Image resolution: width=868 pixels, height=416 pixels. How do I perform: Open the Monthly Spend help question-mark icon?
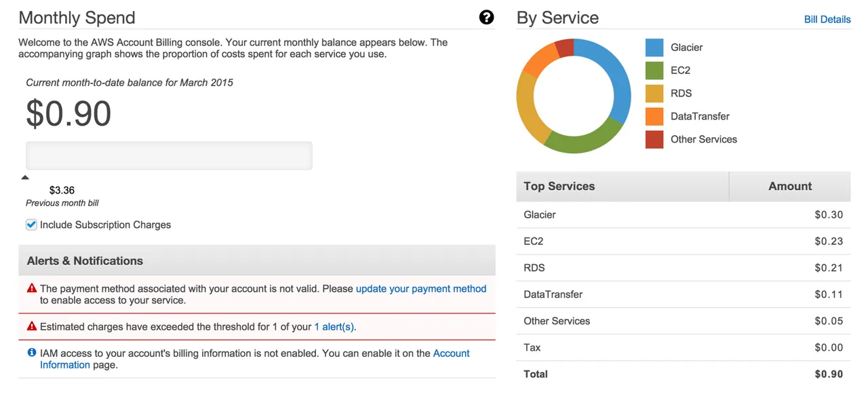point(486,18)
